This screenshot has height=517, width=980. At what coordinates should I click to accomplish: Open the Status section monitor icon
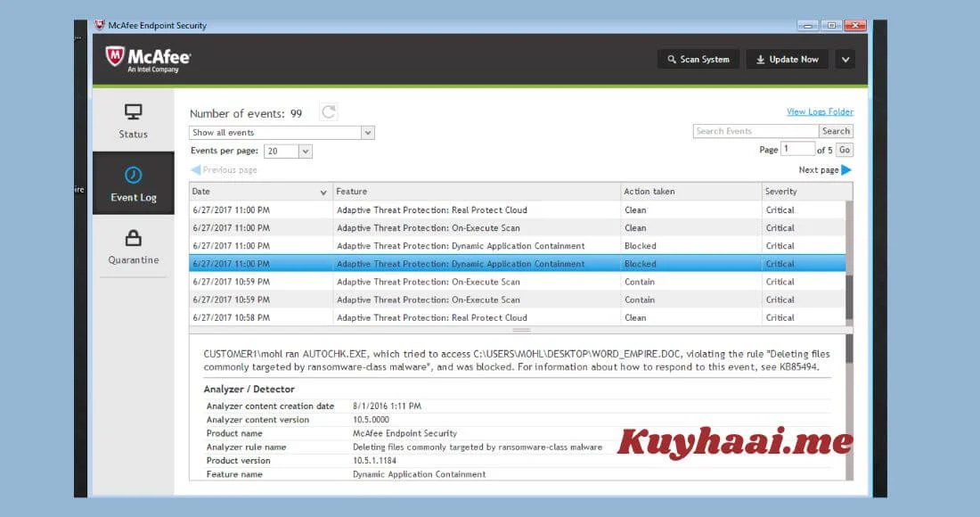[x=133, y=112]
